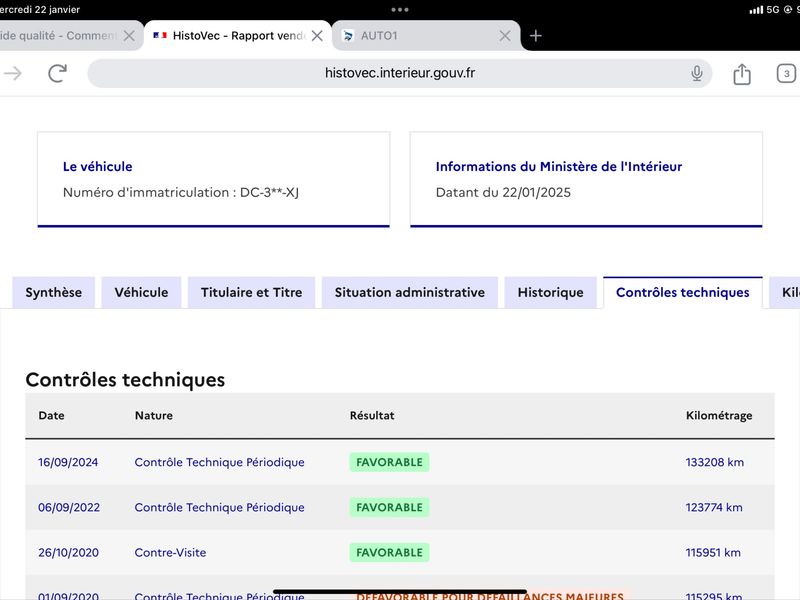This screenshot has width=800, height=600.
Task: Open the Véhicule tab
Action: 141,292
